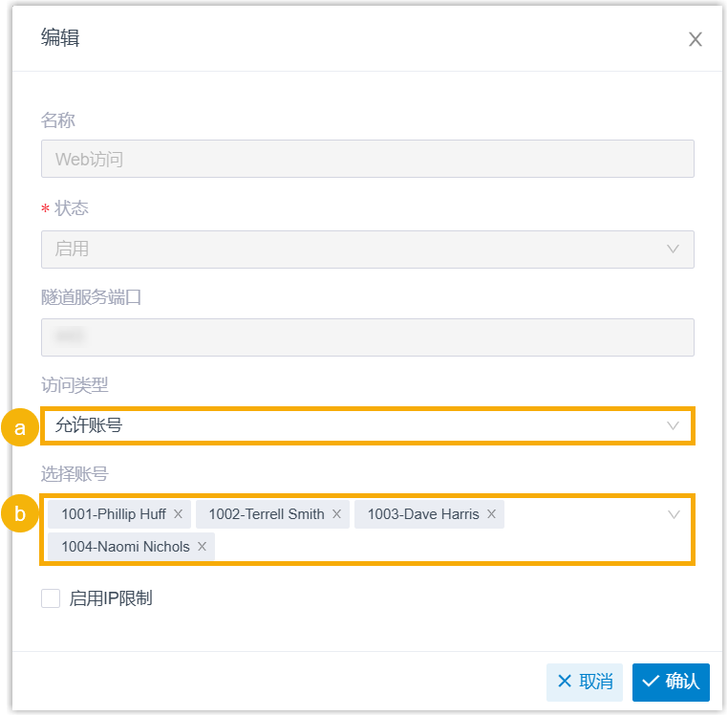Remove the 1002-Terrell Smith account tag
This screenshot has height=716, width=728.
(336, 514)
